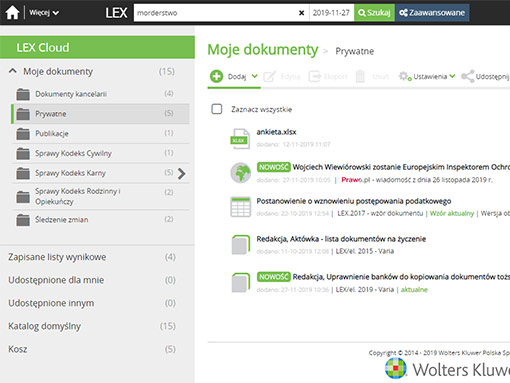Click folder icon beside Publikacje
Image resolution: width=510 pixels, height=383 pixels.
(23, 134)
